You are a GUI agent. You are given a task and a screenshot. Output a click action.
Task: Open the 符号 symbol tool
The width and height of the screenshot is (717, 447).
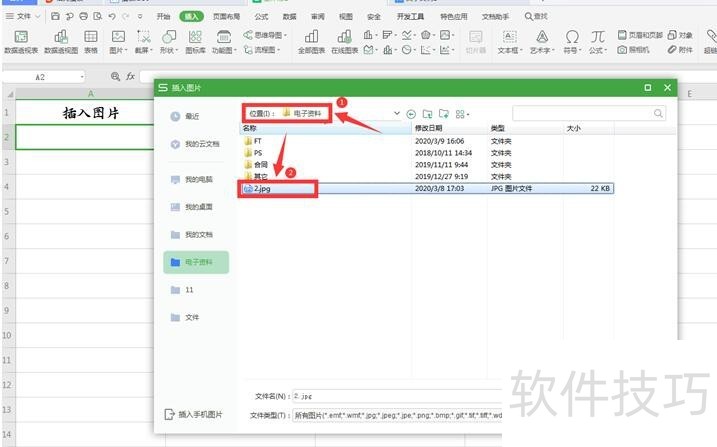pyautogui.click(x=572, y=42)
